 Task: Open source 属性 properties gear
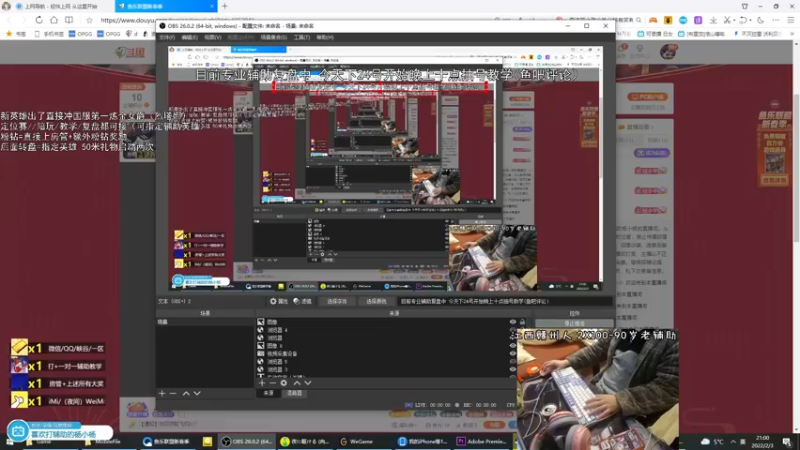point(279,302)
